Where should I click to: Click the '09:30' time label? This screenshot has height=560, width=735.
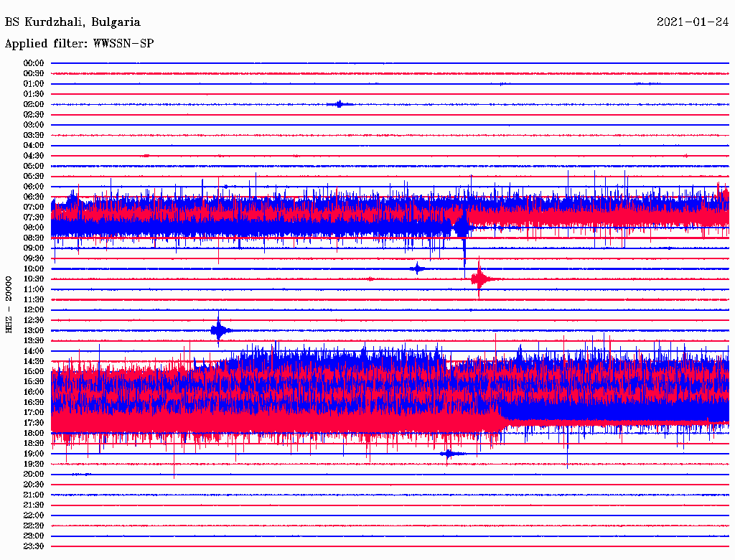pyautogui.click(x=34, y=258)
